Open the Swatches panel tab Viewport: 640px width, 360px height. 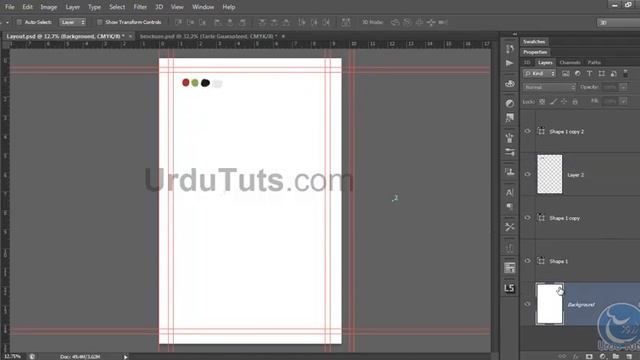coord(534,42)
